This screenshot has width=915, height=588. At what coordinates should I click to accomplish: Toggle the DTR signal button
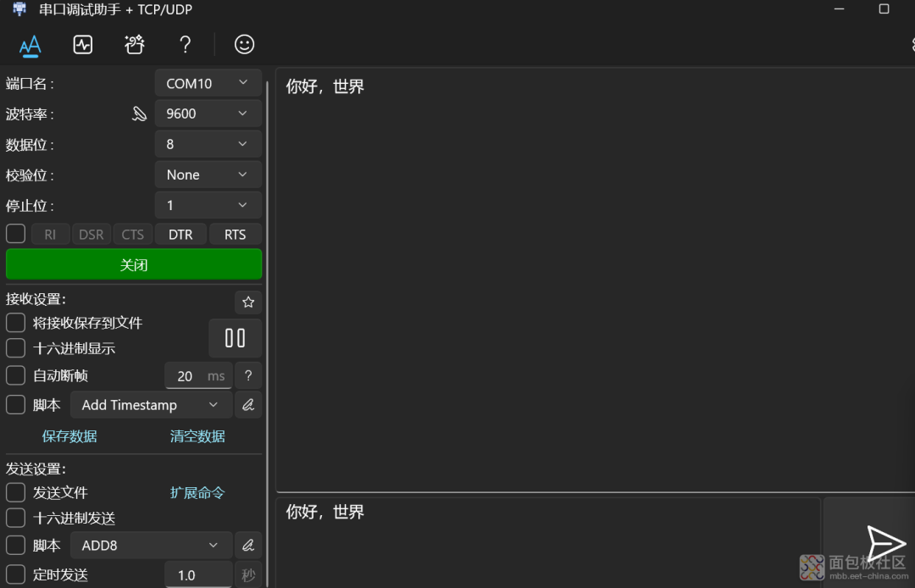coord(181,234)
